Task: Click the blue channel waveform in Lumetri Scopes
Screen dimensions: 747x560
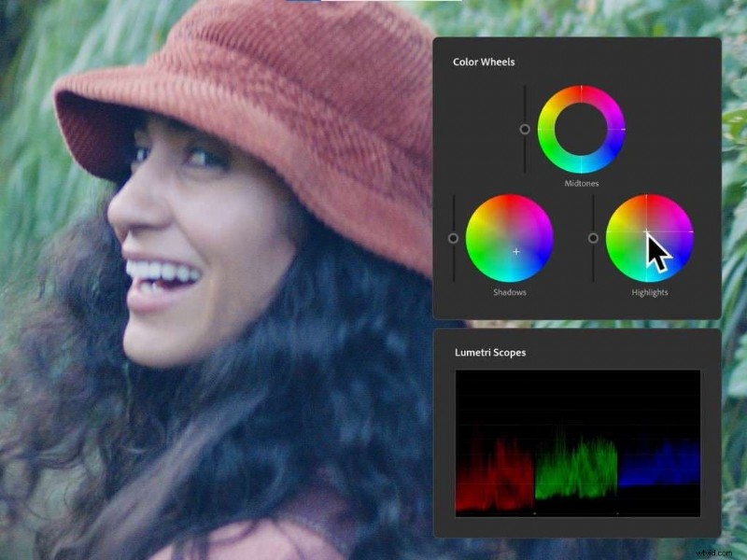Action: (x=658, y=467)
